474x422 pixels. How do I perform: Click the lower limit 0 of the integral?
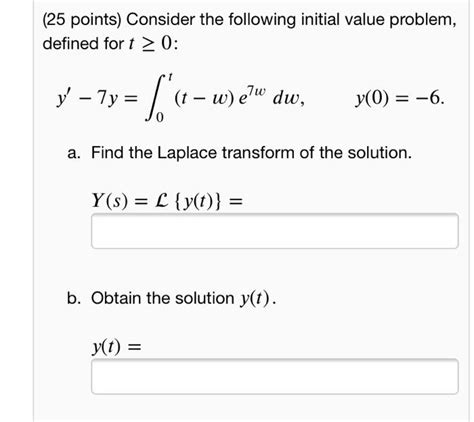[160, 118]
